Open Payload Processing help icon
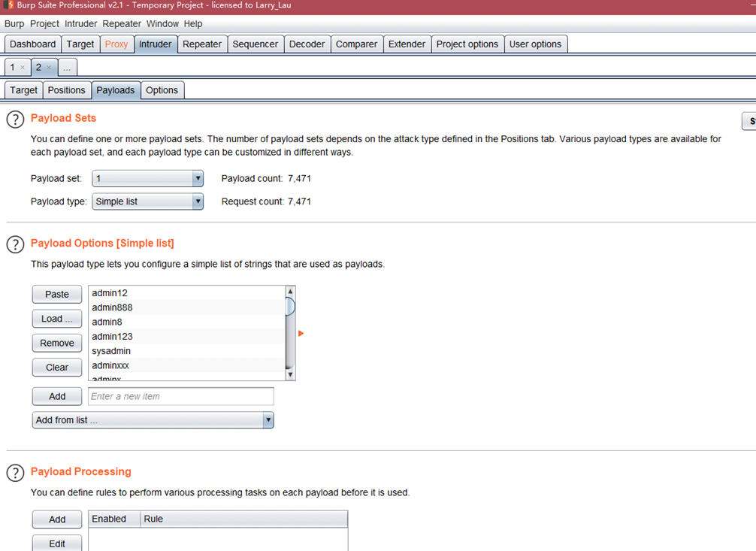Viewport: 756px width, 551px height. point(16,473)
